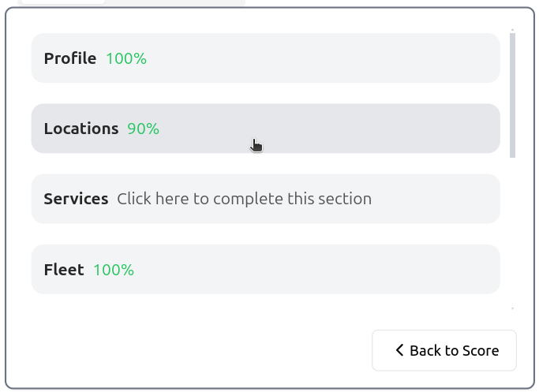Image resolution: width=539 pixels, height=392 pixels.
Task: Click the left chevron icon beside Back to Score
Action: tap(399, 350)
